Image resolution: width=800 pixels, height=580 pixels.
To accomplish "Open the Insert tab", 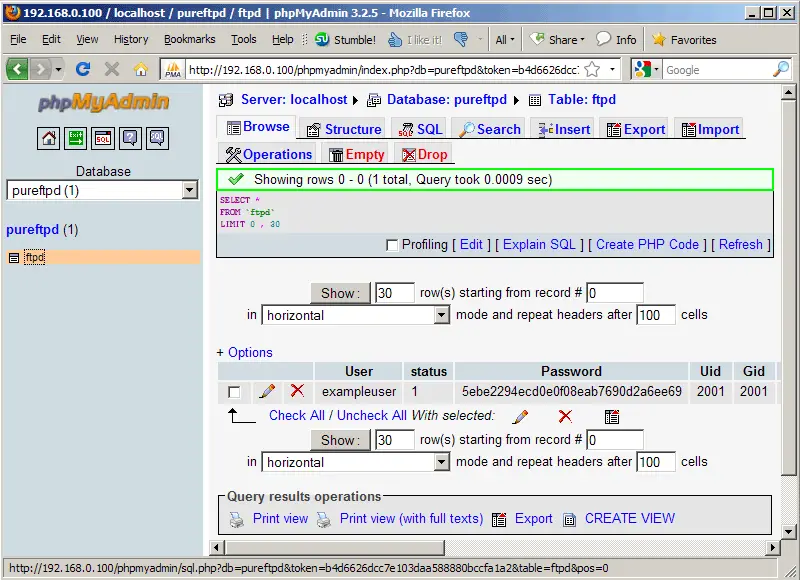I will 564,129.
